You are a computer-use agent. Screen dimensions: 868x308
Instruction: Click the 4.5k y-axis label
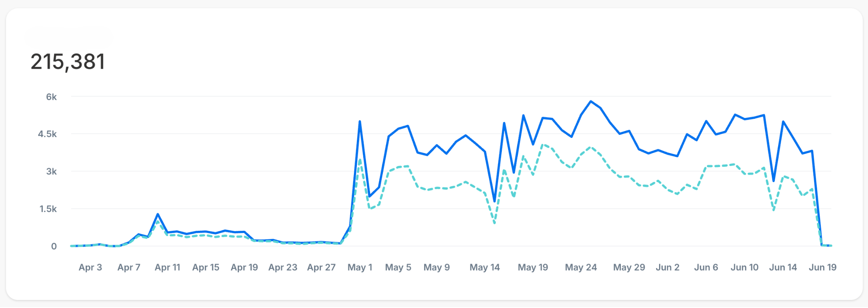47,134
